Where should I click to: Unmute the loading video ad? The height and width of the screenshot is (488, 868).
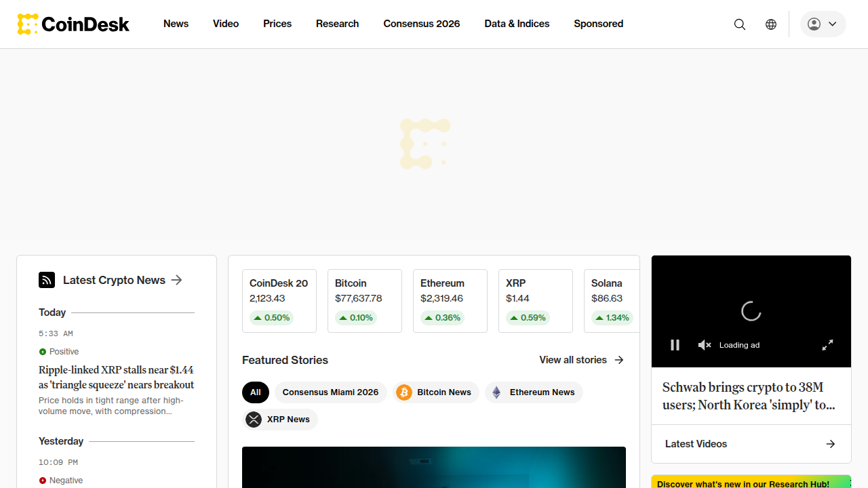705,345
